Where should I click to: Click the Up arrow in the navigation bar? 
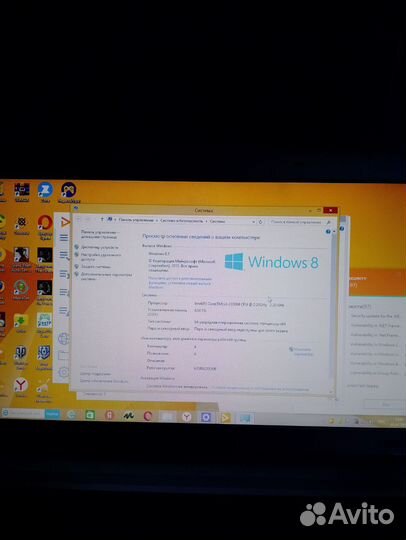tap(102, 219)
